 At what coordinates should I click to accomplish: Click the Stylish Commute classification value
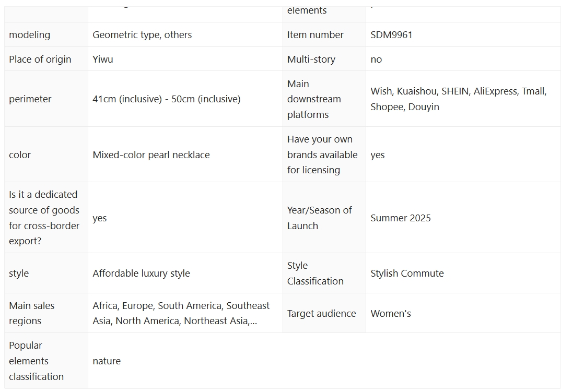pyautogui.click(x=407, y=274)
